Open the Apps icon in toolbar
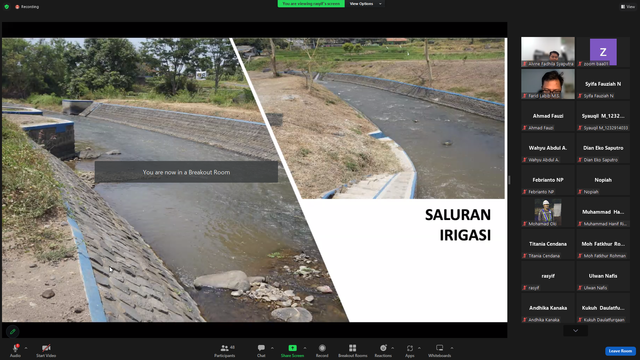 (410, 348)
